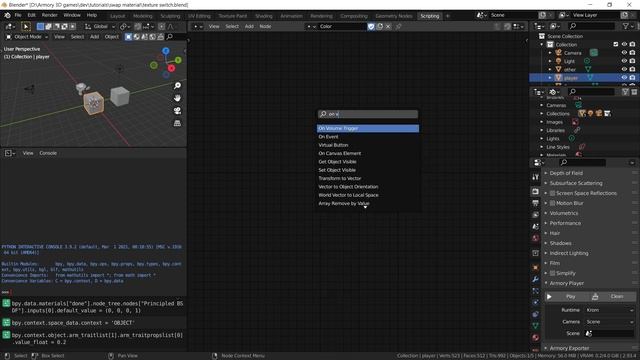640x360 pixels.
Task: Open the Particles properties tab icon
Action: tap(536, 291)
